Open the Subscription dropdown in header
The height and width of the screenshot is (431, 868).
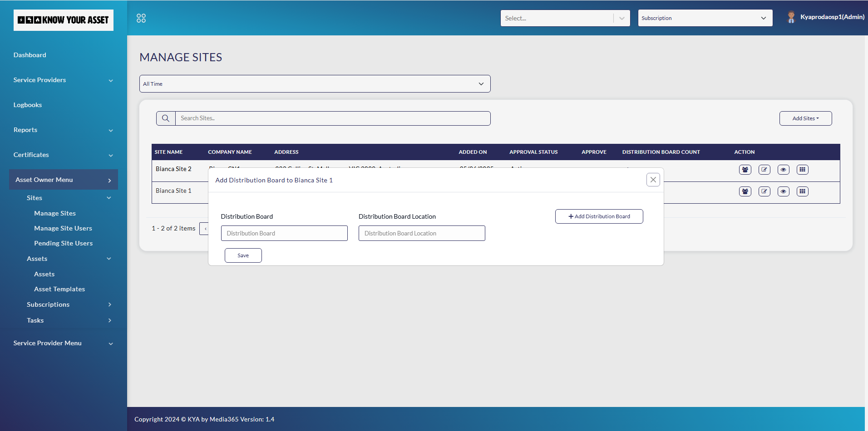(705, 18)
